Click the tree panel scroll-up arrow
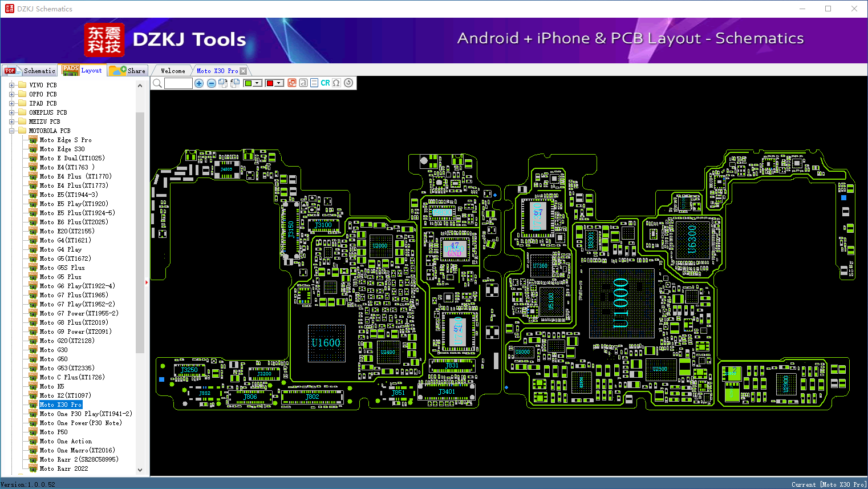The width and height of the screenshot is (868, 489). tap(140, 86)
